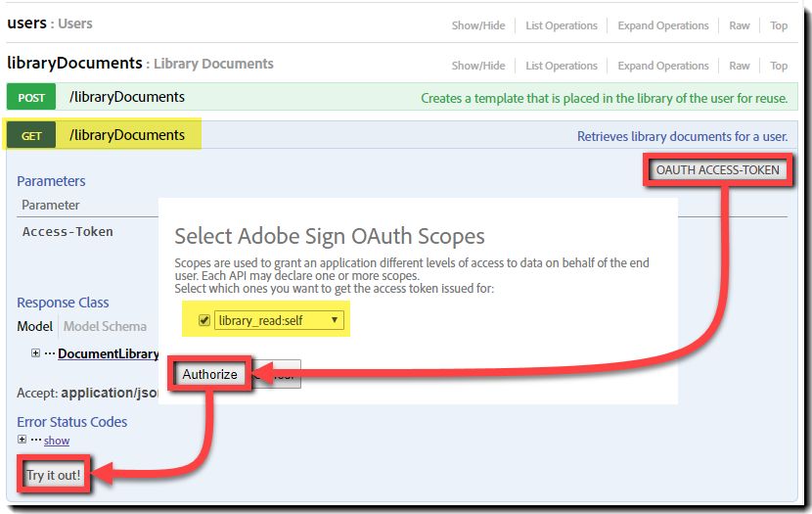The height and width of the screenshot is (514, 812).
Task: Click the green POST method badge
Action: tap(31, 97)
